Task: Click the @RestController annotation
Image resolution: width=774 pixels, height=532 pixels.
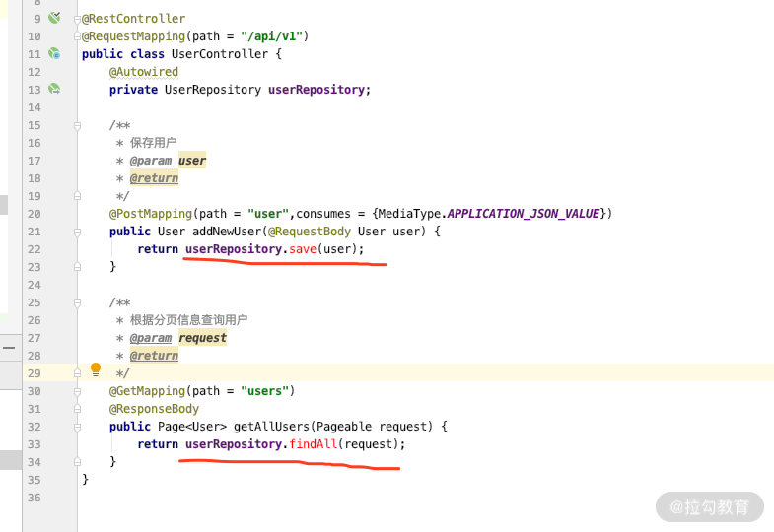Action: [133, 19]
